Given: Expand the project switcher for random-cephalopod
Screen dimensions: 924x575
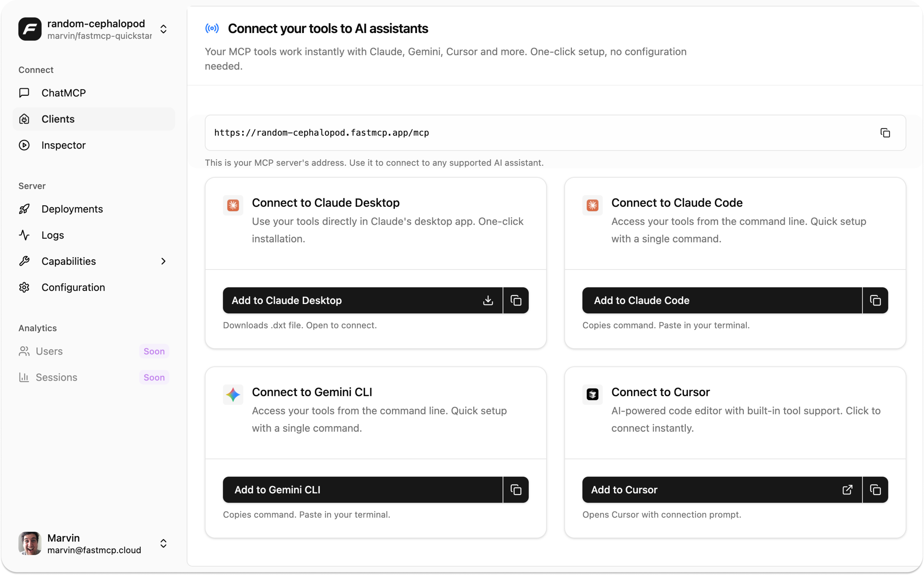Looking at the screenshot, I should [164, 29].
